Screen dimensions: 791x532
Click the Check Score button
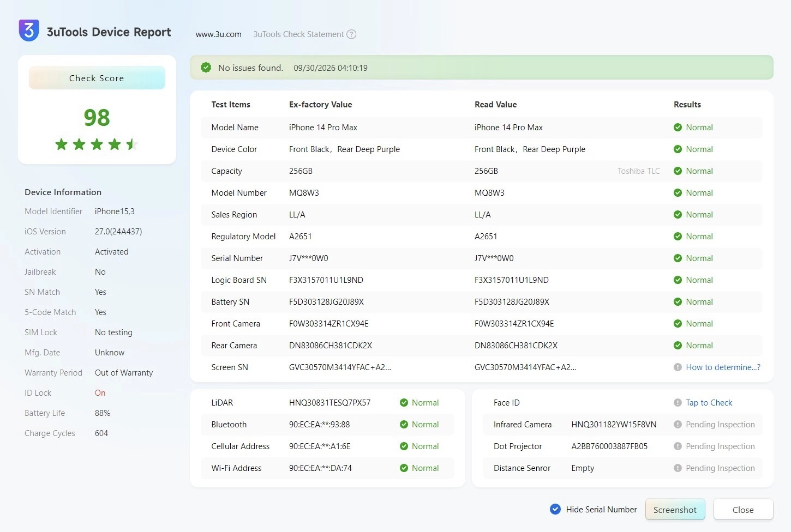click(x=97, y=78)
